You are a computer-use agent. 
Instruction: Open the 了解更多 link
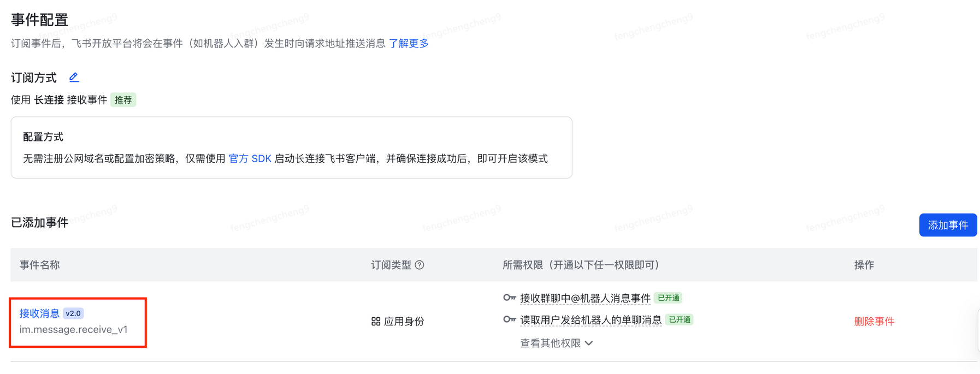pos(409,43)
